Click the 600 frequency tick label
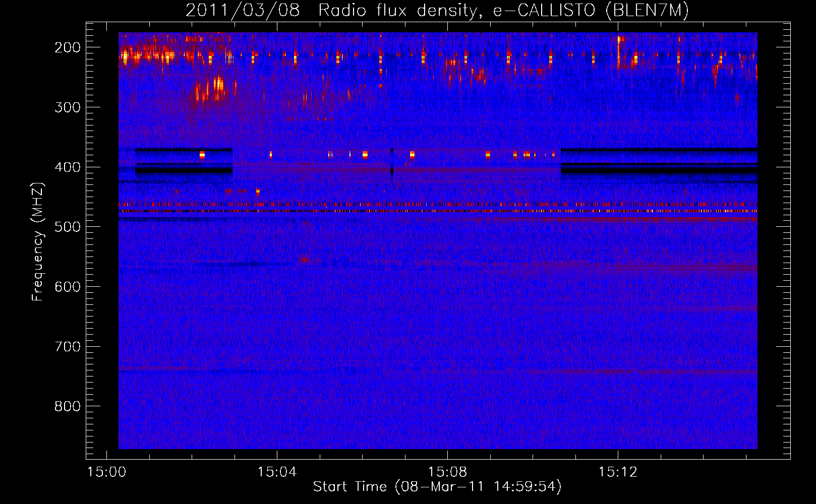Viewport: 816px width, 504px height. coord(68,287)
